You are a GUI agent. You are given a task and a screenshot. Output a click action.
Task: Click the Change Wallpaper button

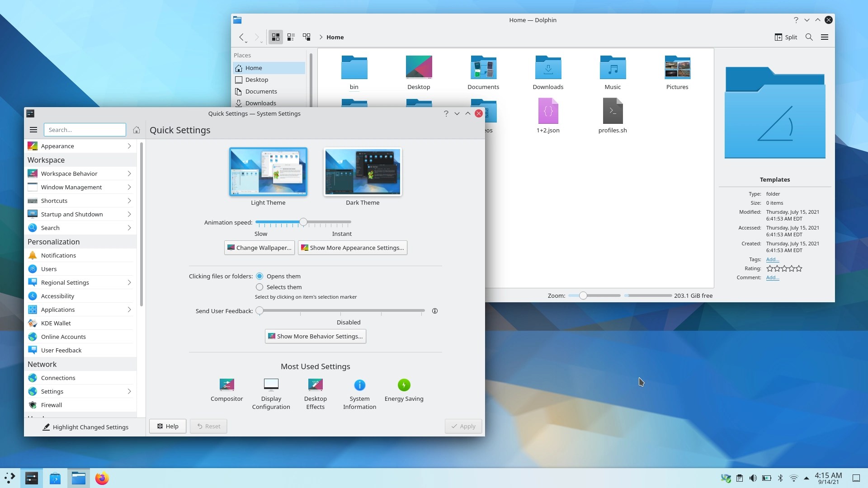[x=259, y=248]
